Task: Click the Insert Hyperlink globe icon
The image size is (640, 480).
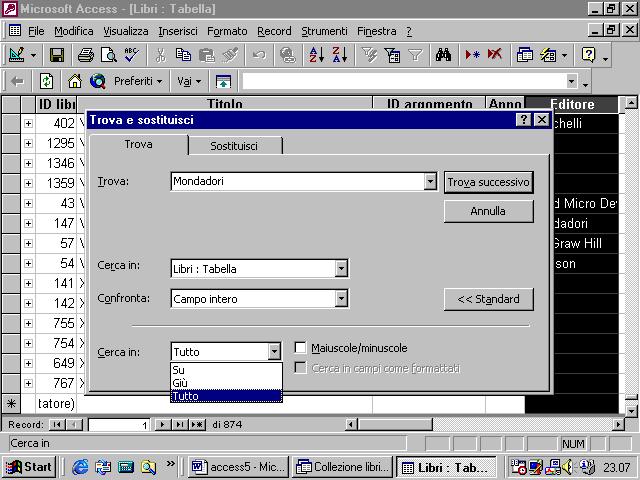Action: [x=288, y=55]
